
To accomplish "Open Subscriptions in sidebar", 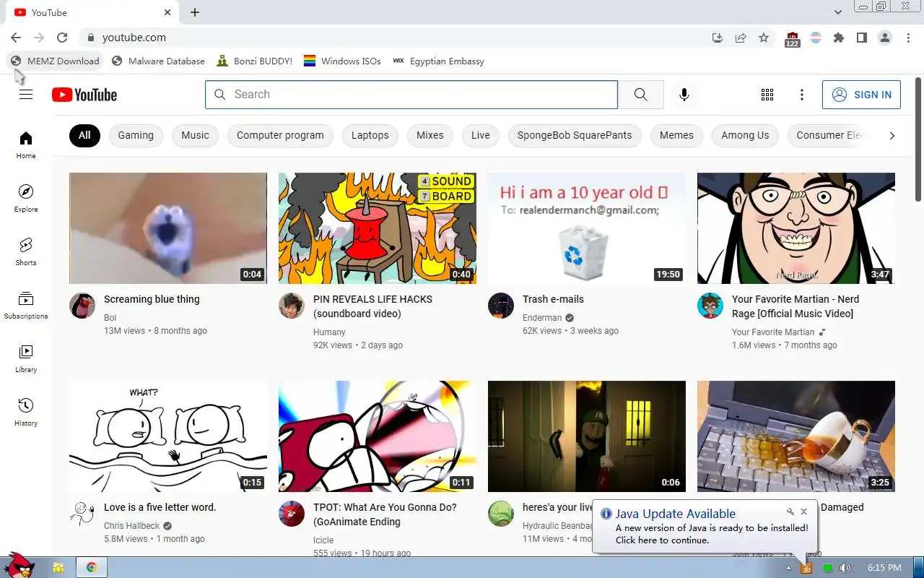I will point(26,305).
